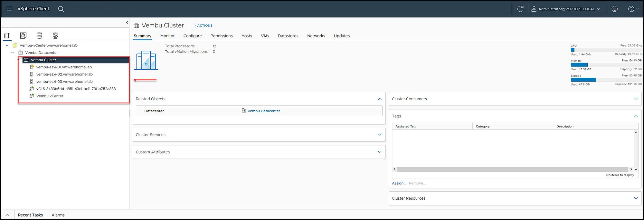Expand the Cluster Consumers panel
Screen dimensions: 644x220
pyautogui.click(x=636, y=99)
